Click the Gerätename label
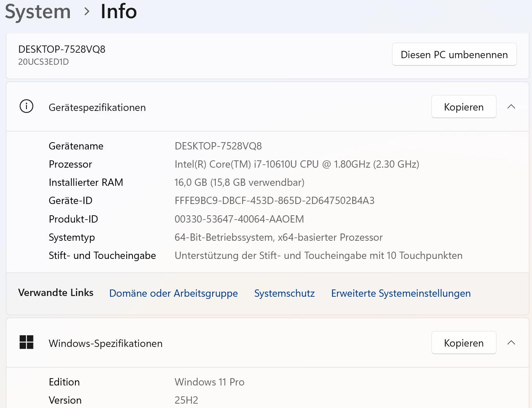This screenshot has width=532, height=408. 76,146
